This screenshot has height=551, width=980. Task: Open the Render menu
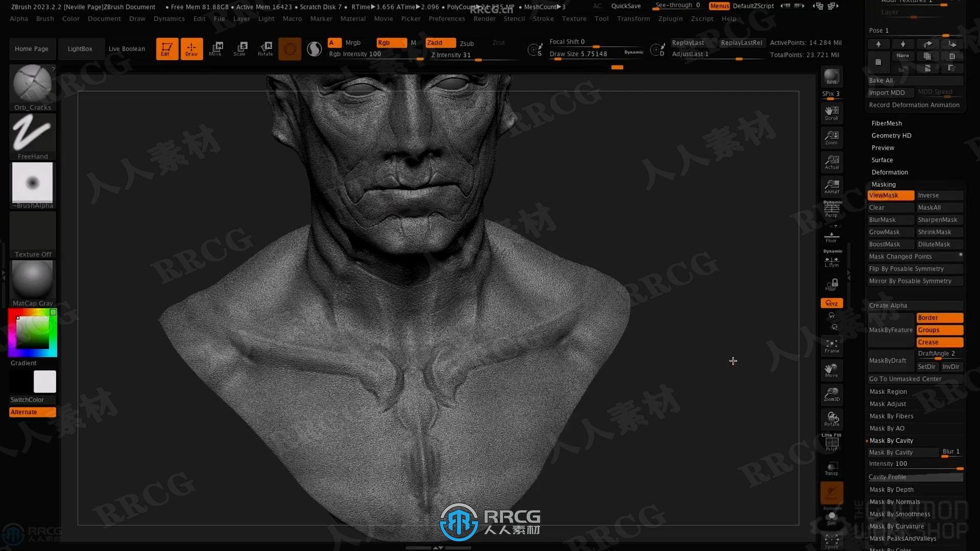pyautogui.click(x=484, y=19)
